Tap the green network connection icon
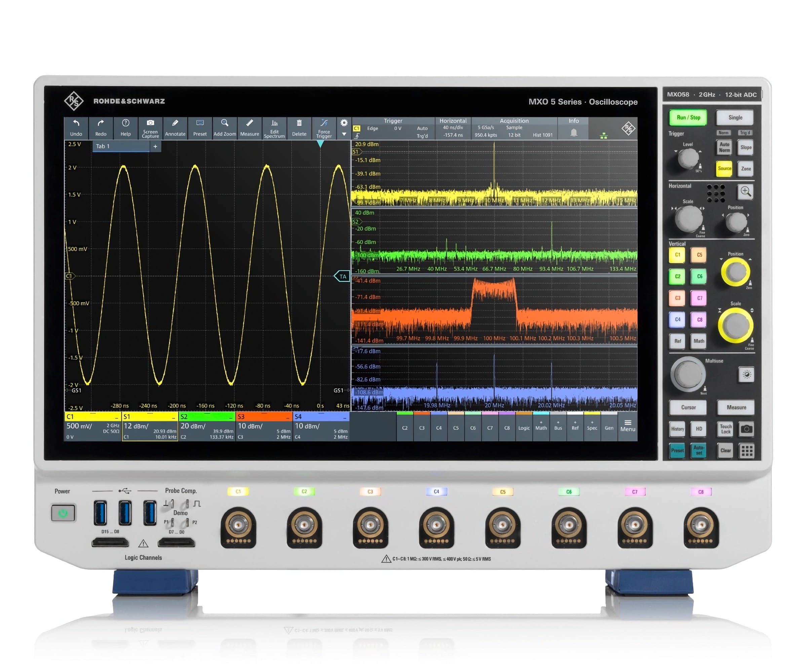The image size is (807, 672). [604, 135]
